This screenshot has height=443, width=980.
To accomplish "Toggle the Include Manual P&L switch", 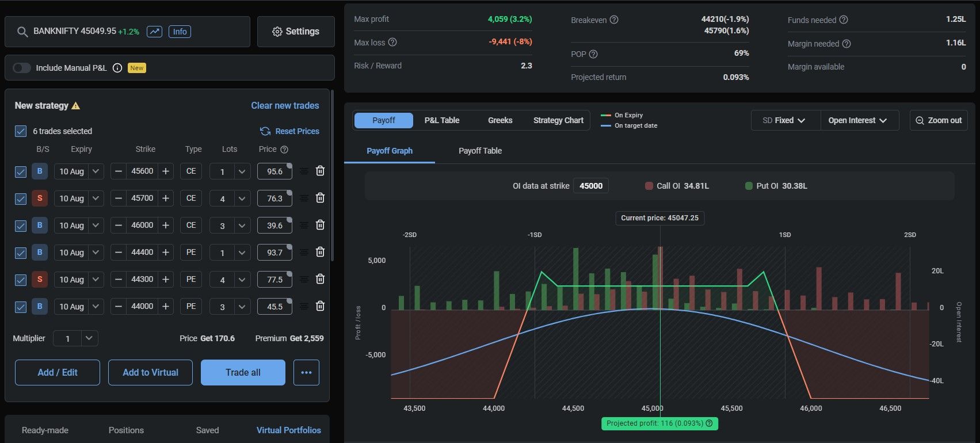I will [x=22, y=68].
